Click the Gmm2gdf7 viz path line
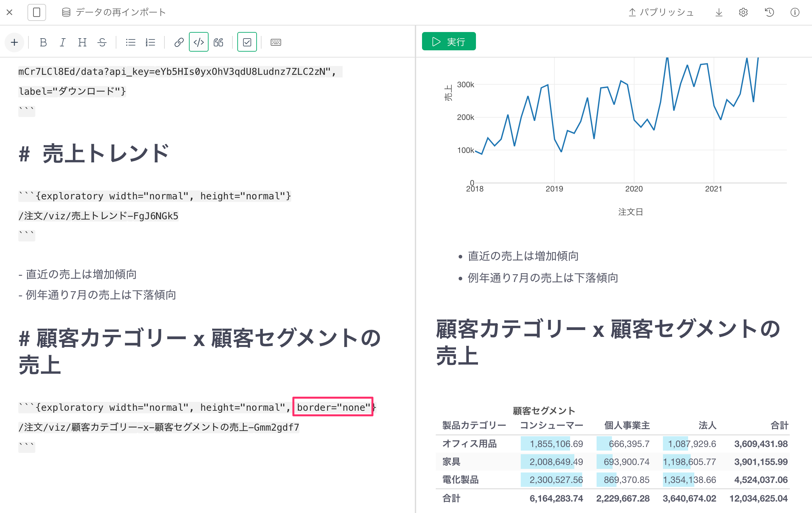The image size is (812, 513). coord(159,427)
